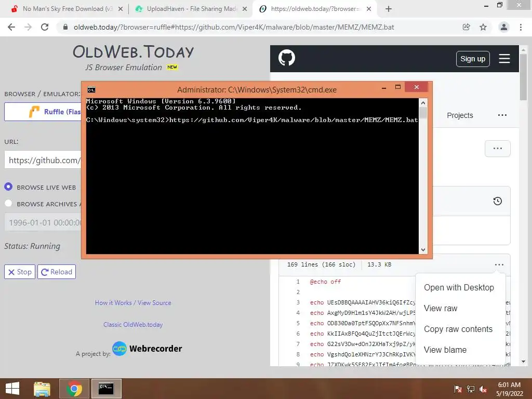Image resolution: width=532 pixels, height=399 pixels.
Task: Bookmark this page with star icon
Action: pyautogui.click(x=483, y=27)
